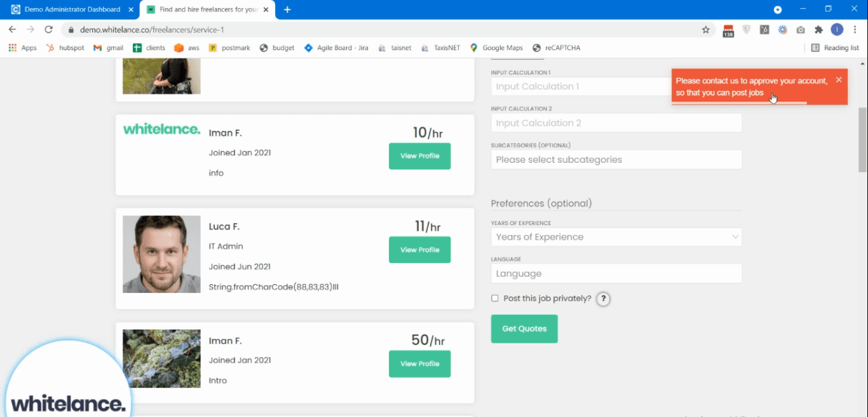The image size is (868, 417).
Task: Click the IT Admin job title text
Action: point(226,246)
